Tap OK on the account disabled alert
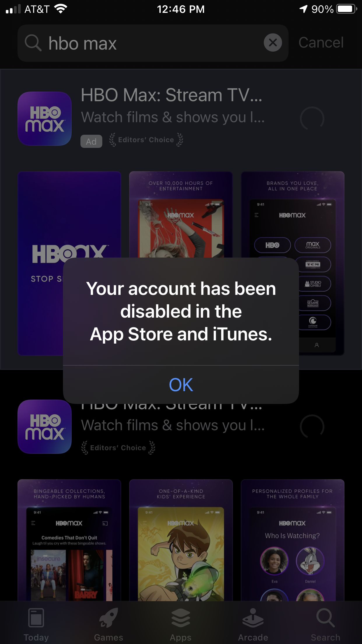 181,385
